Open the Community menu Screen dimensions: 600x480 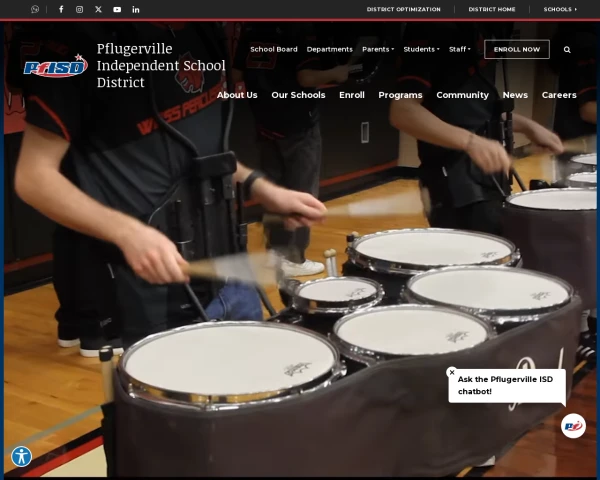[x=462, y=95]
